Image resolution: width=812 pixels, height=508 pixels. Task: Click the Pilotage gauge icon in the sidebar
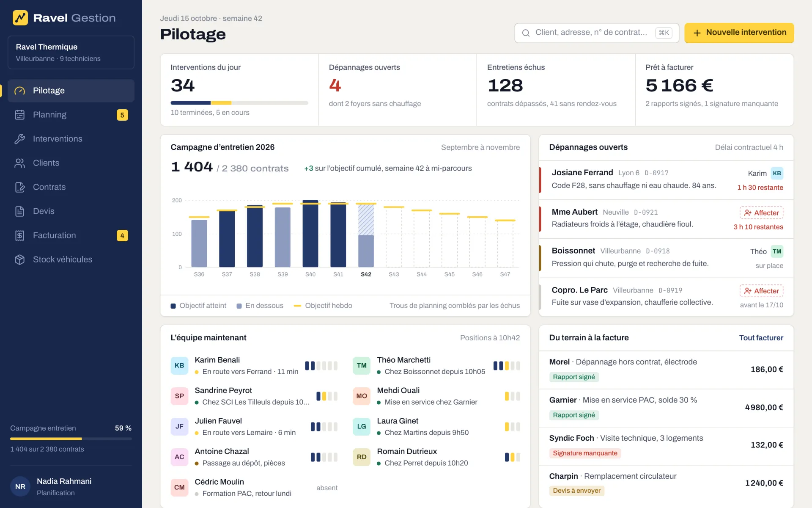(x=19, y=91)
